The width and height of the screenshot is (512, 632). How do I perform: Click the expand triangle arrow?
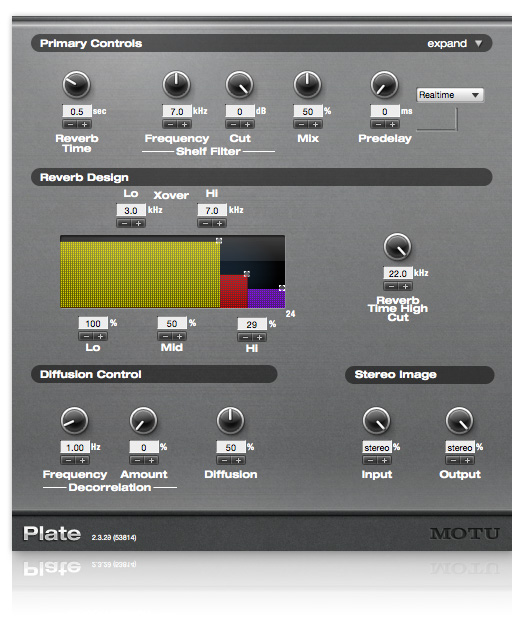(479, 43)
